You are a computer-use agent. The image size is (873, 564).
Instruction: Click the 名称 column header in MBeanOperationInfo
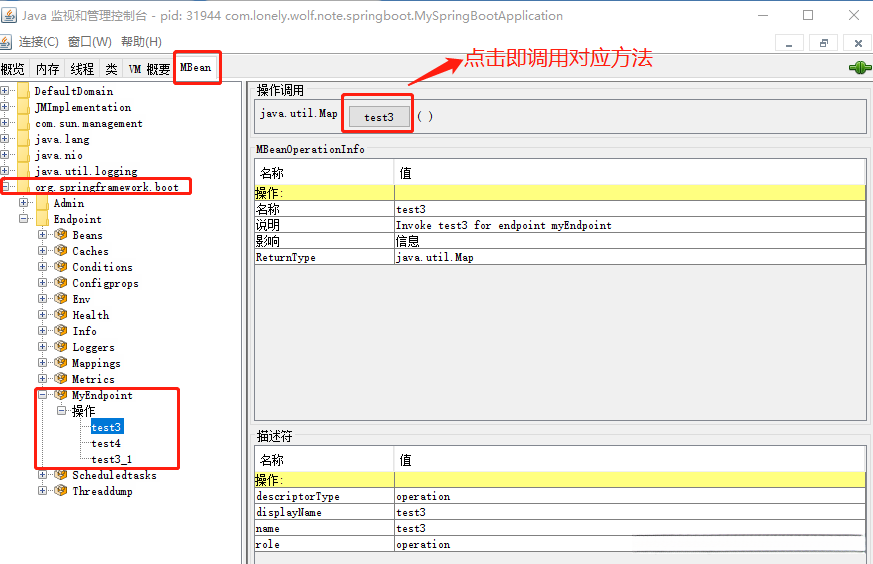click(x=325, y=173)
